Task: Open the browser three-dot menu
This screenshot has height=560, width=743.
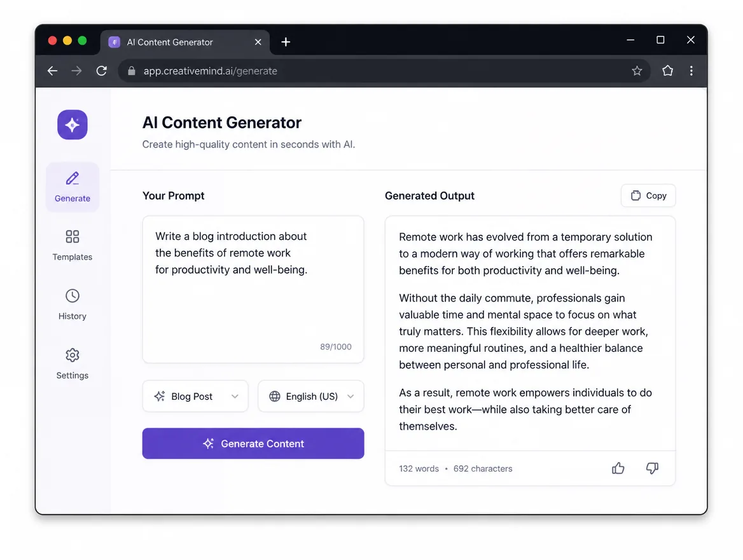Action: coord(691,71)
